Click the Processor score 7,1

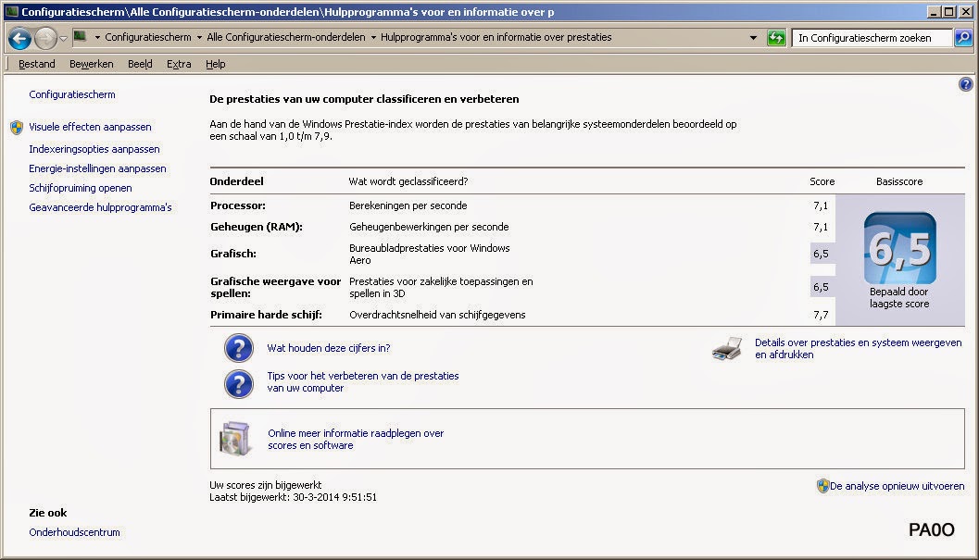tap(821, 205)
